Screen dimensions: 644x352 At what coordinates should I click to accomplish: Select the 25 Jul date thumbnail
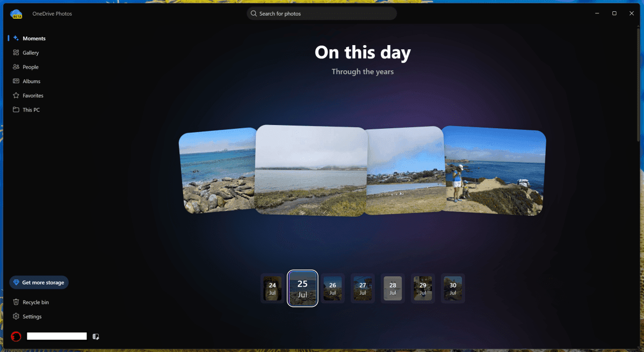pos(302,288)
